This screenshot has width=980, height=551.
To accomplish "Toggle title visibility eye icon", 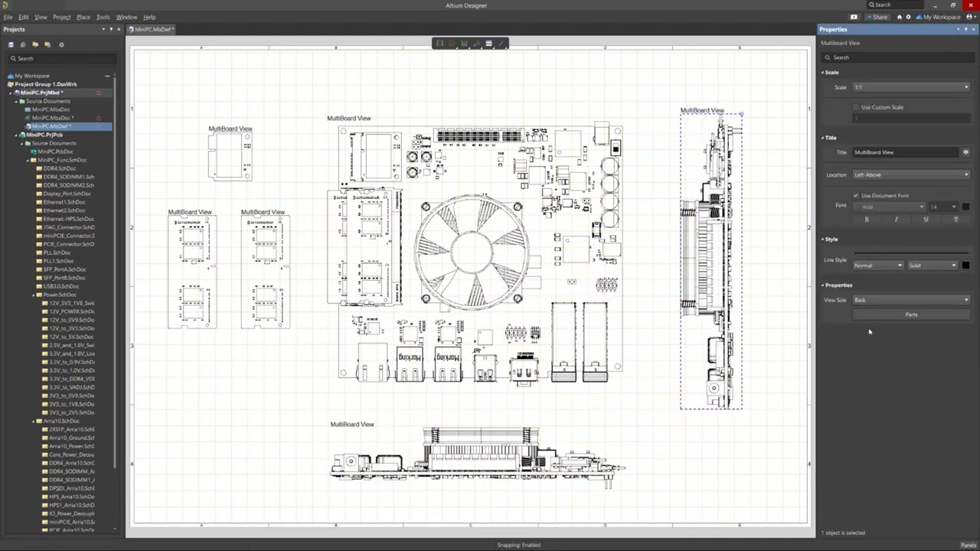I will click(x=965, y=152).
